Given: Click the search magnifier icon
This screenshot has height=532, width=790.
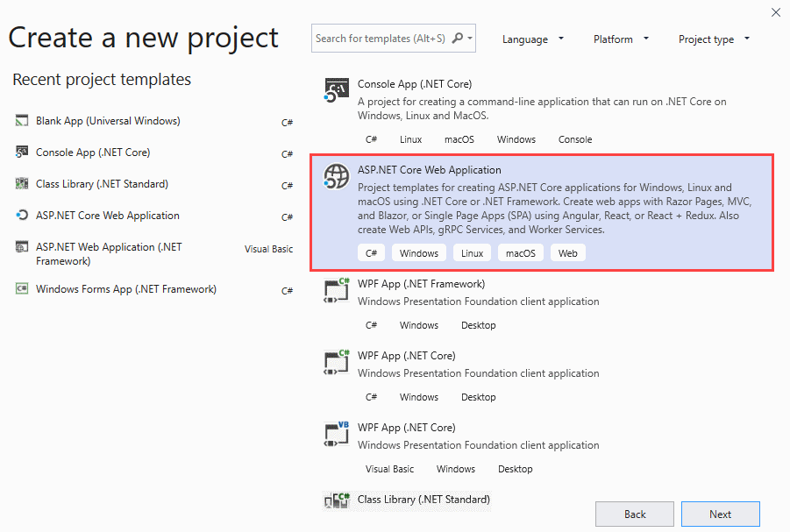Looking at the screenshot, I should [458, 39].
